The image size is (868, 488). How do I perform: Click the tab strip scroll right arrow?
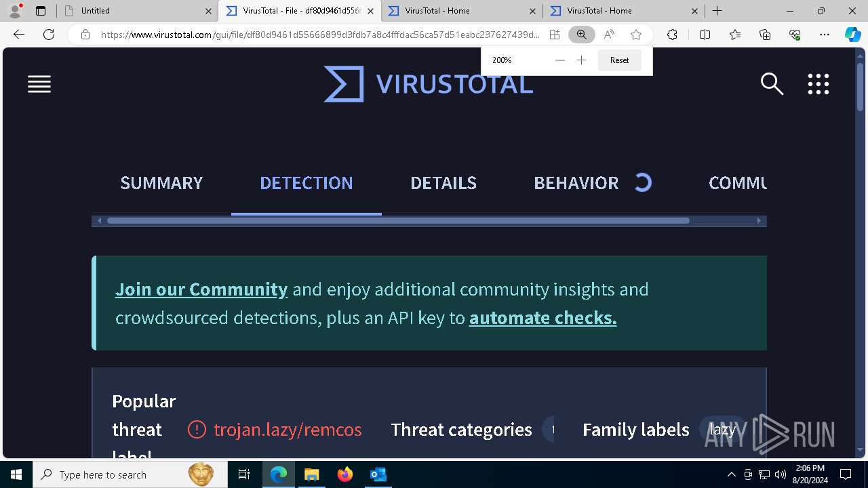point(759,221)
